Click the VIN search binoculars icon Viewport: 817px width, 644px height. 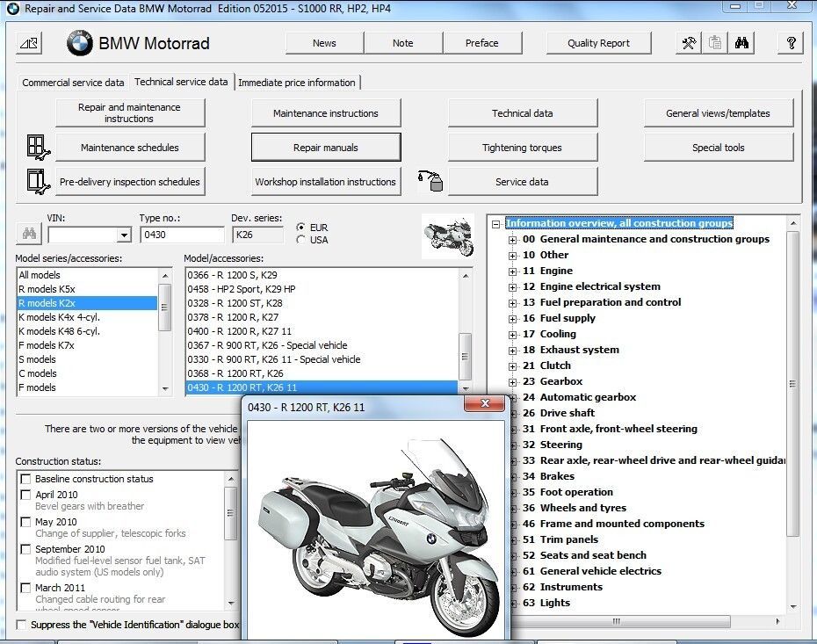[29, 234]
